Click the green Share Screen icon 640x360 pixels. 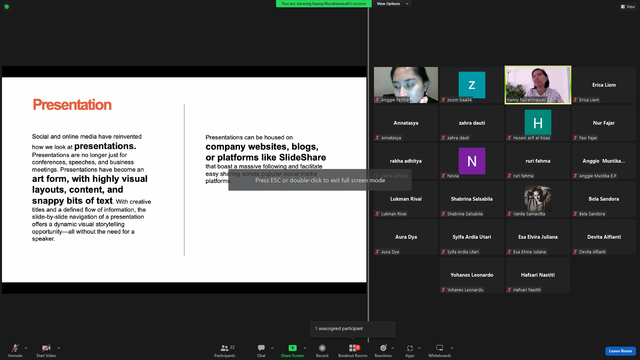(x=293, y=348)
